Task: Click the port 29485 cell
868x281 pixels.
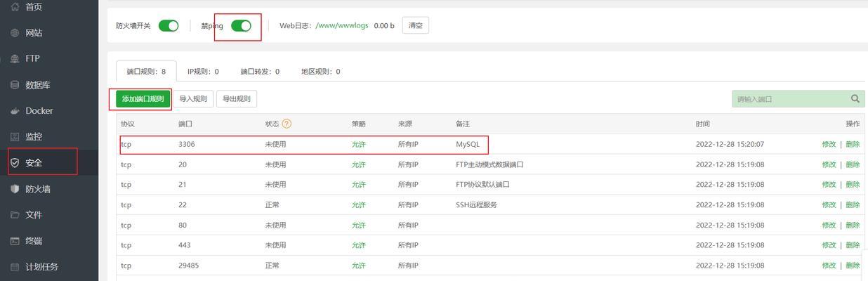Action: pyautogui.click(x=188, y=266)
